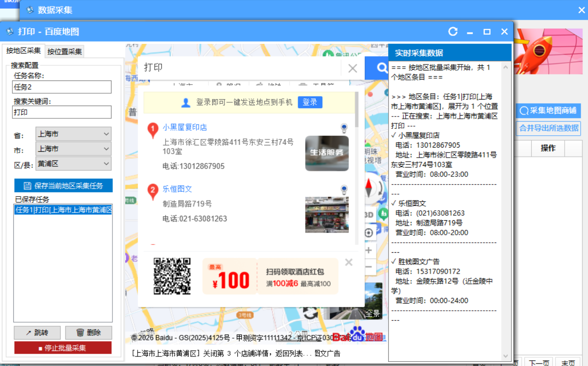The height and width of the screenshot is (366, 588).
Task: Open the 乐恒图文 store link
Action: (x=177, y=189)
